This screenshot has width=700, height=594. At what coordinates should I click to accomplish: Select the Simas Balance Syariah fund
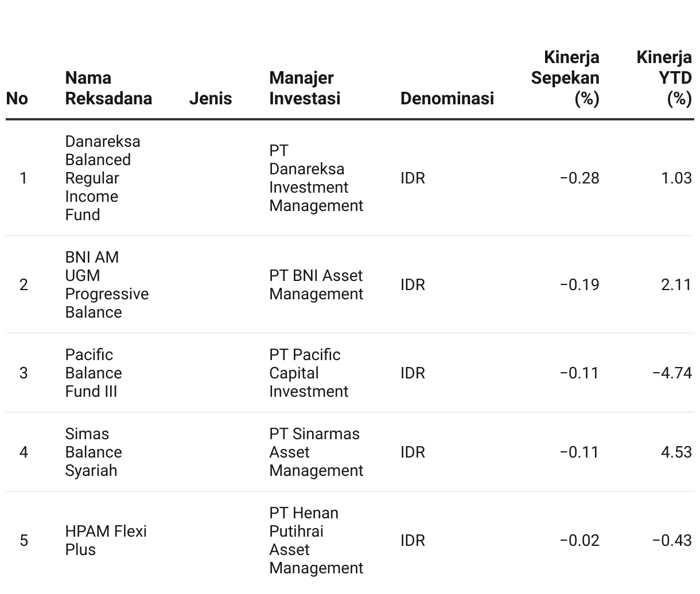(x=93, y=452)
